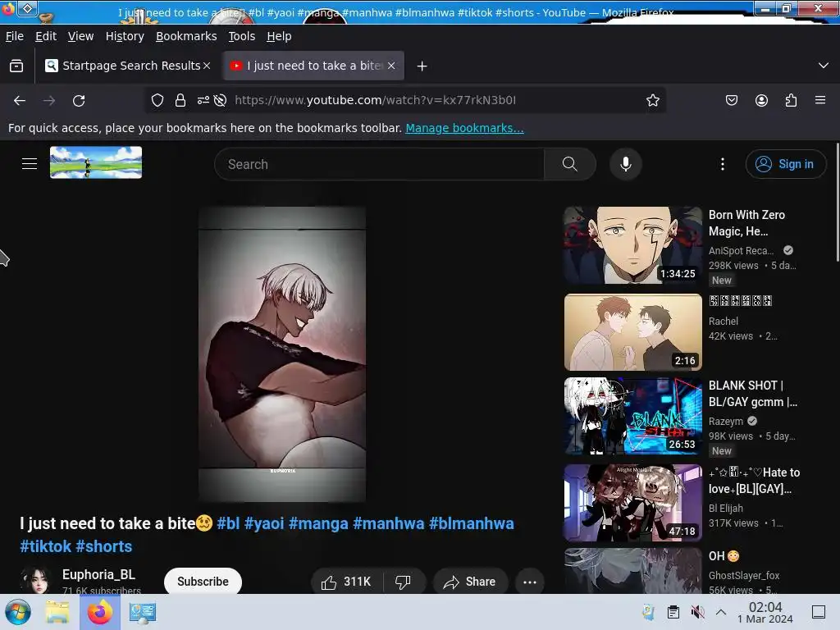840x630 pixels.
Task: Open the Windows Start orb in taskbar
Action: click(18, 612)
